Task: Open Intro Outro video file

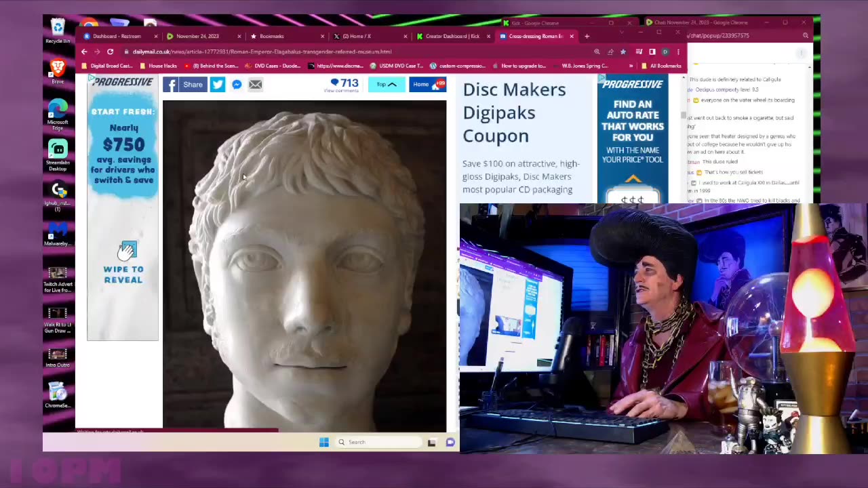Action: click(58, 357)
